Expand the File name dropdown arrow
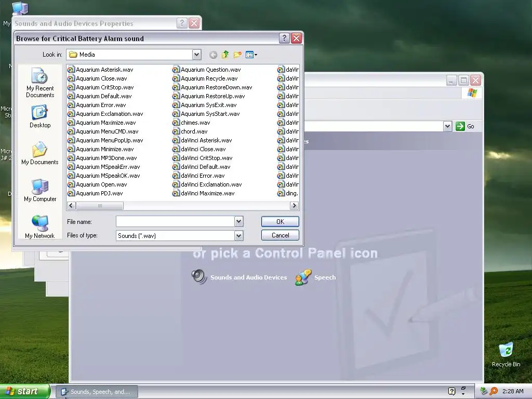 pos(239,221)
